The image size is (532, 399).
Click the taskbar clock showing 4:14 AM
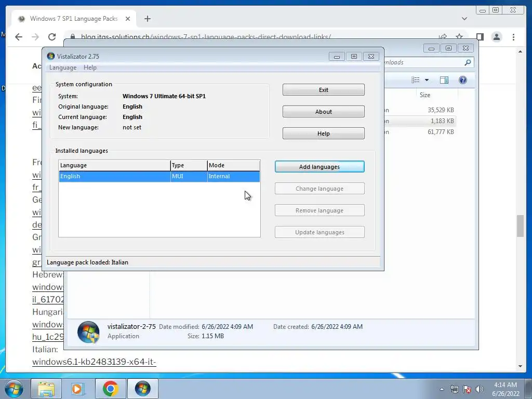(505, 389)
